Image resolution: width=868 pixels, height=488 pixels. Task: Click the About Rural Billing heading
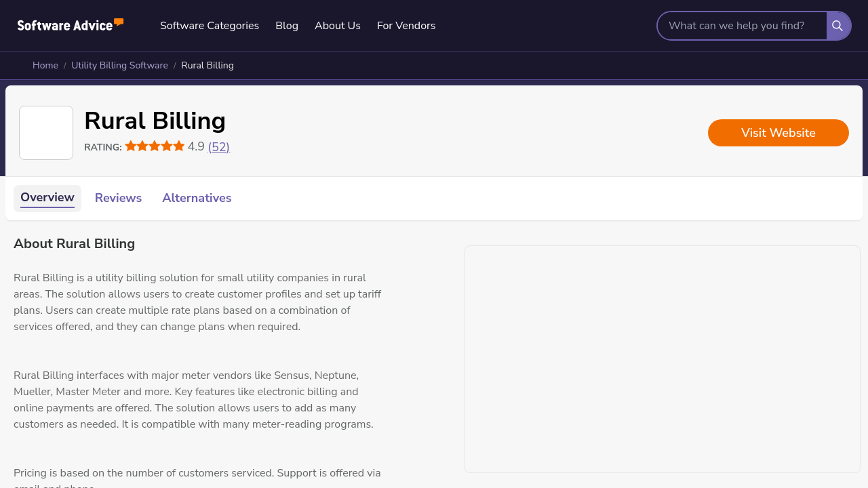75,244
